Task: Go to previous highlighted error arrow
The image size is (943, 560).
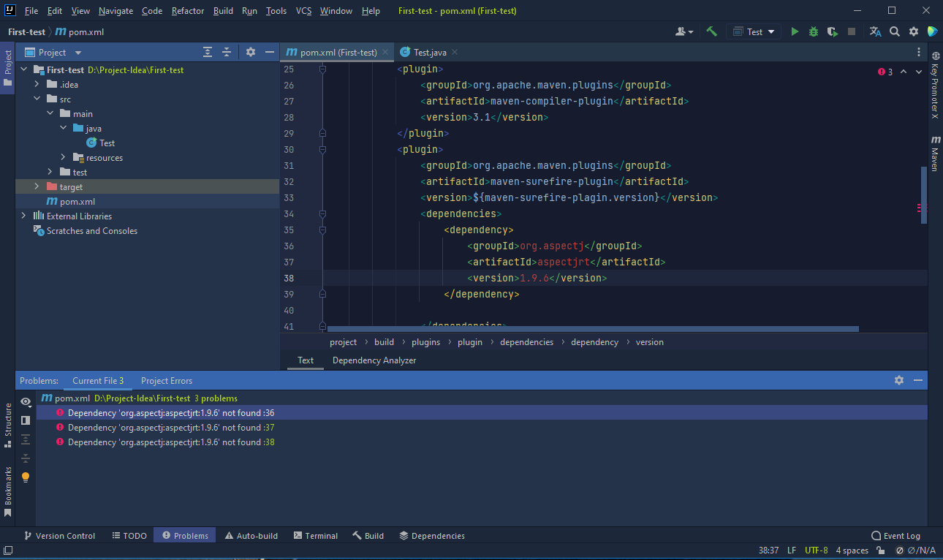Action: tap(904, 72)
